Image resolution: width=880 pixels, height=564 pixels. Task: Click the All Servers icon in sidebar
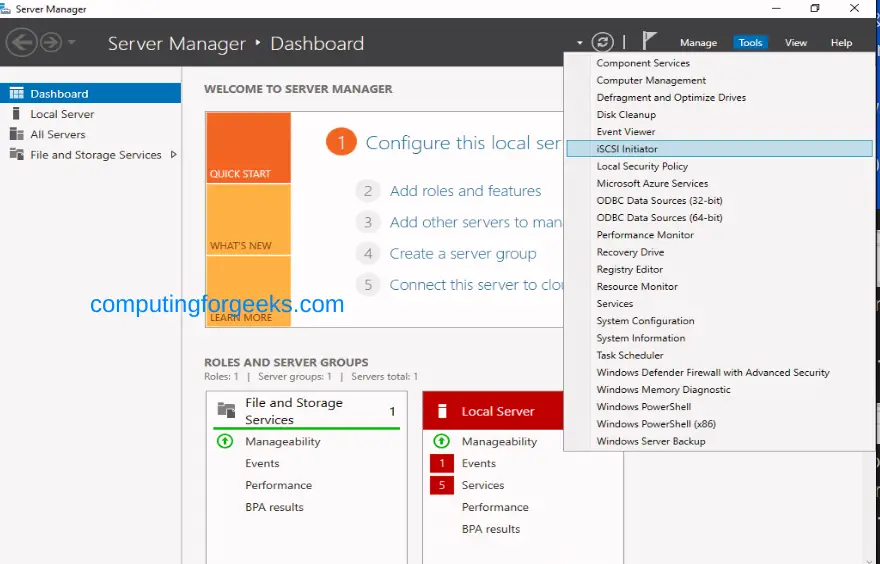click(x=17, y=134)
